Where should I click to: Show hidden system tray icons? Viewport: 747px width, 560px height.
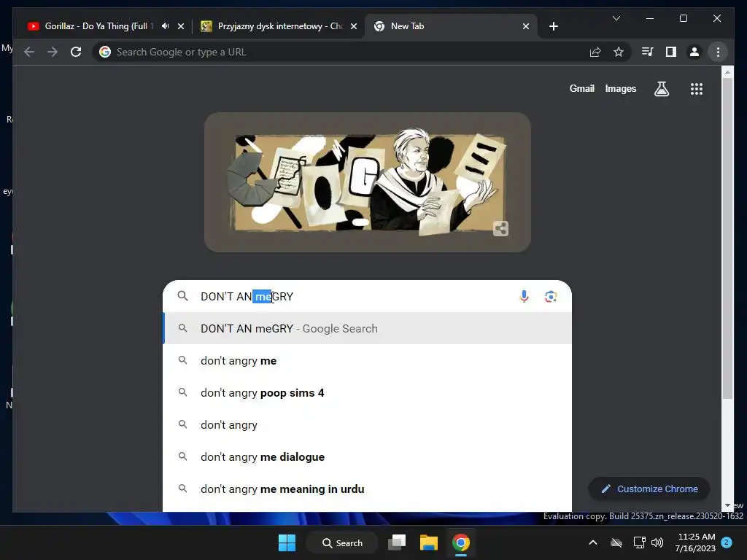click(x=592, y=542)
